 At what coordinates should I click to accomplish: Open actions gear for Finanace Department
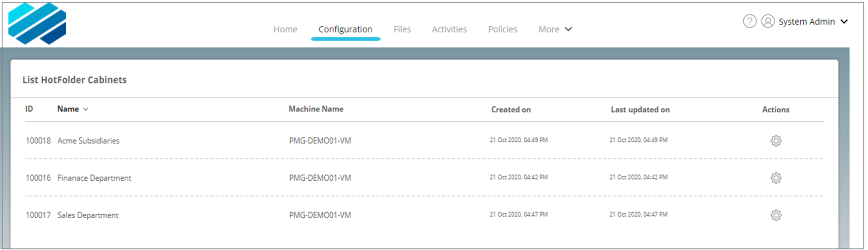776,178
